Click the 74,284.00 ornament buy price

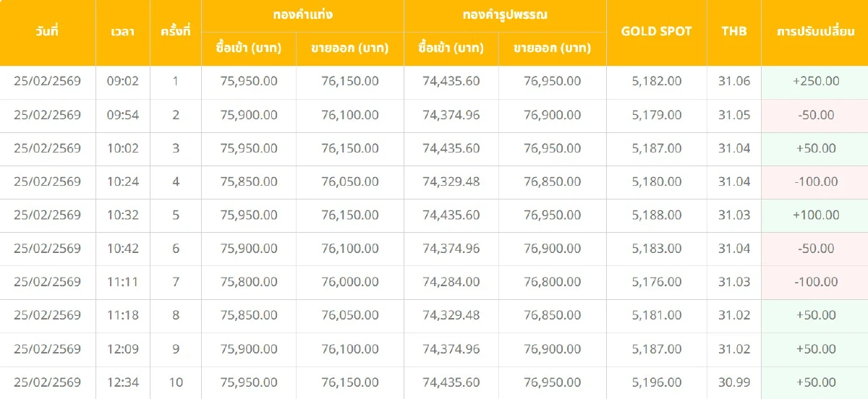pyautogui.click(x=451, y=282)
